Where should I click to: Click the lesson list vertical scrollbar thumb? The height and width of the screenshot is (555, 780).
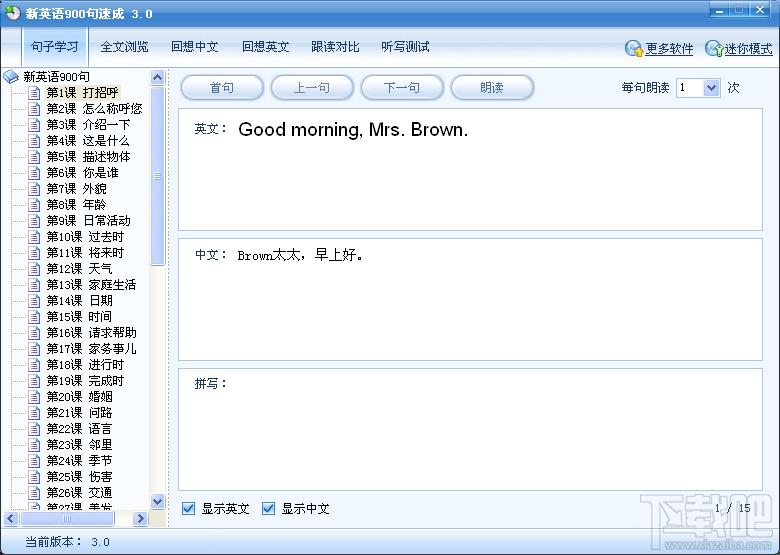[158, 176]
